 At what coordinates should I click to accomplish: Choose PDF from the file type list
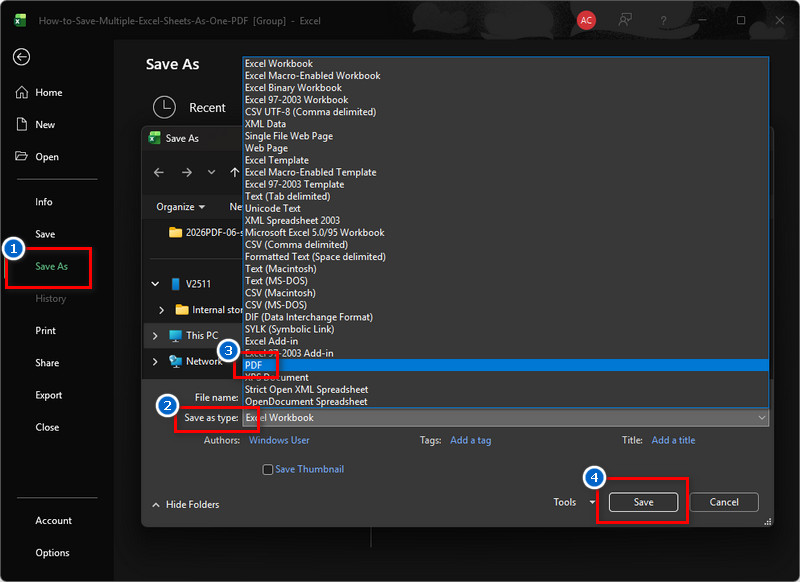pyautogui.click(x=506, y=365)
